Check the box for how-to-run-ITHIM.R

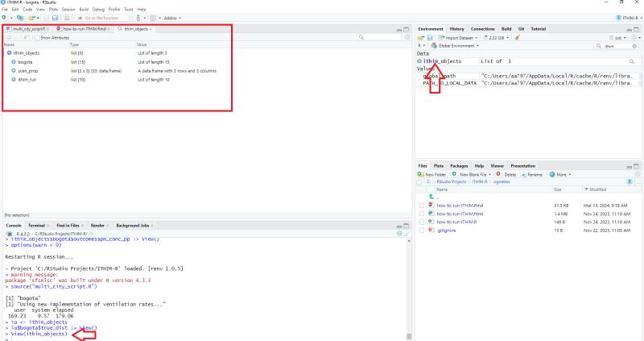[x=422, y=222]
